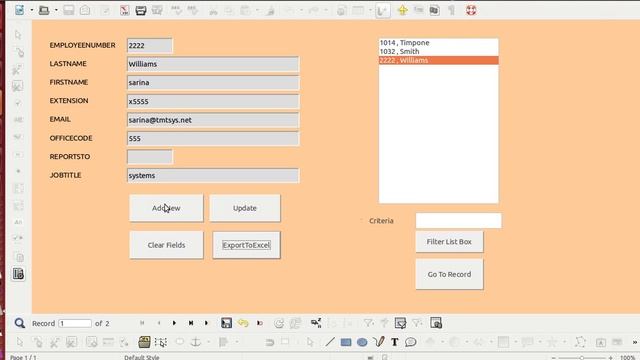The width and height of the screenshot is (640, 360).
Task: Toggle formatting marks pilcrow icon
Action: (451, 10)
